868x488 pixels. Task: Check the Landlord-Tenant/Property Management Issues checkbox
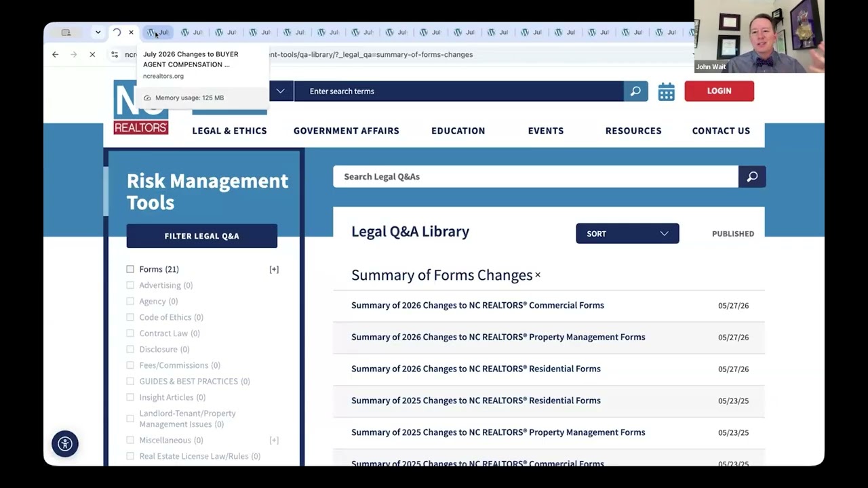(x=130, y=419)
